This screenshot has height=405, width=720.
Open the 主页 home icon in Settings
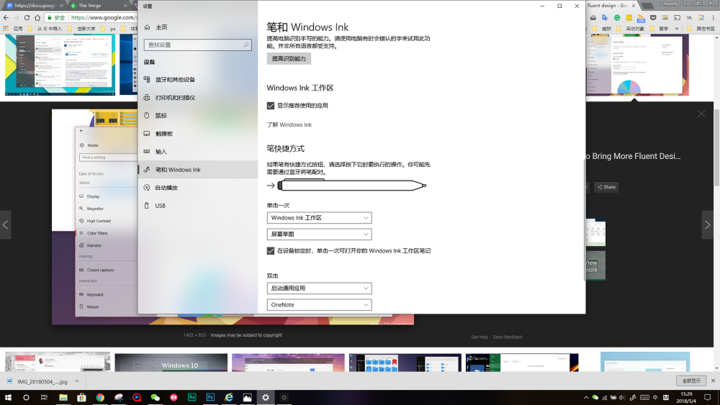click(147, 27)
